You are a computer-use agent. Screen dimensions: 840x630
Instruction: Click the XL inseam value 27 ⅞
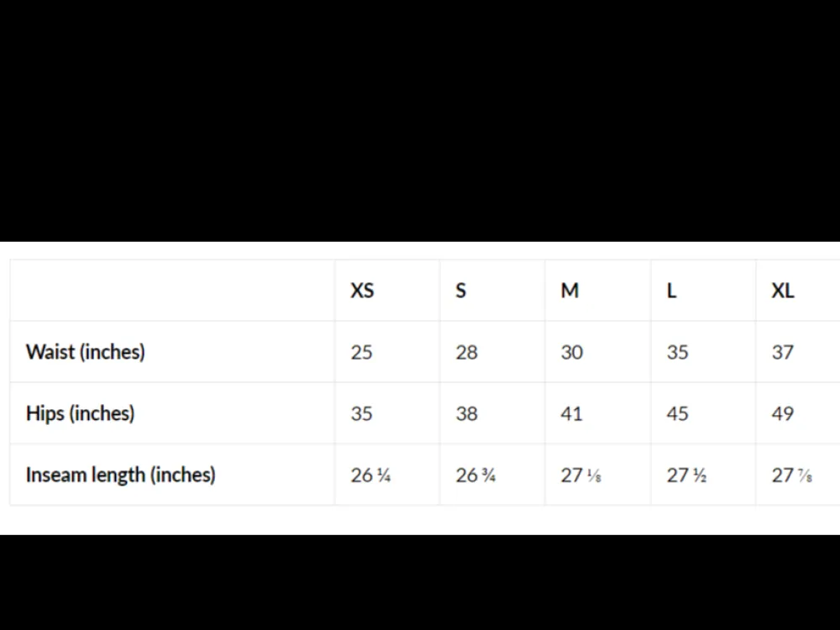(x=792, y=475)
